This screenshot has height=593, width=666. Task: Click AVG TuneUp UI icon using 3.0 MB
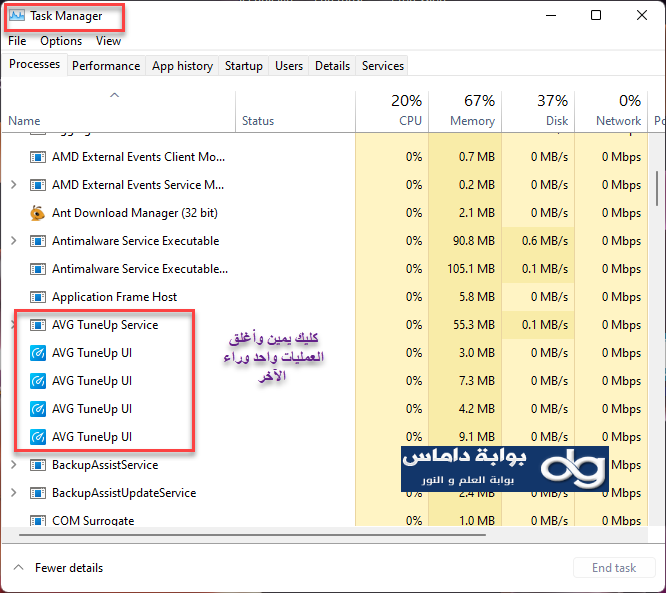[38, 353]
